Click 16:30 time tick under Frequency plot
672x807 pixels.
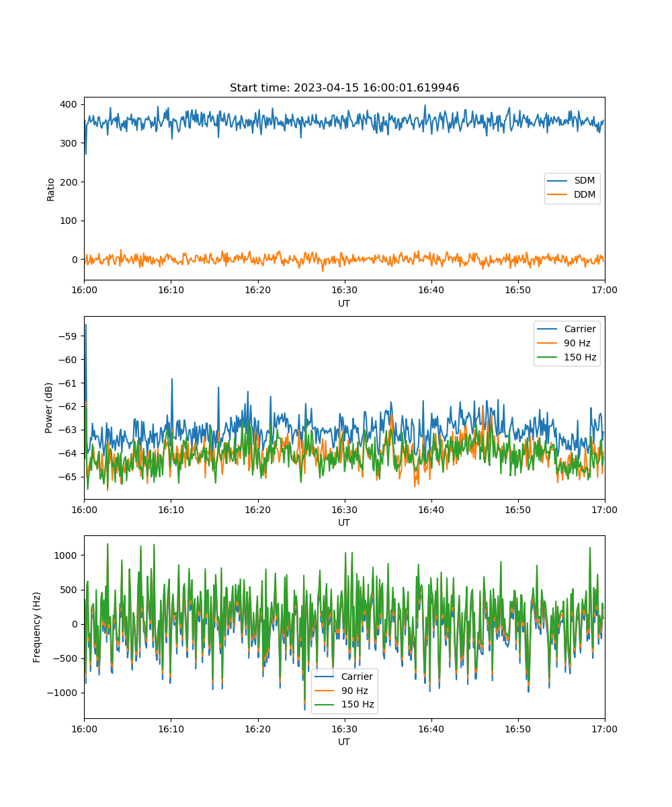[344, 728]
